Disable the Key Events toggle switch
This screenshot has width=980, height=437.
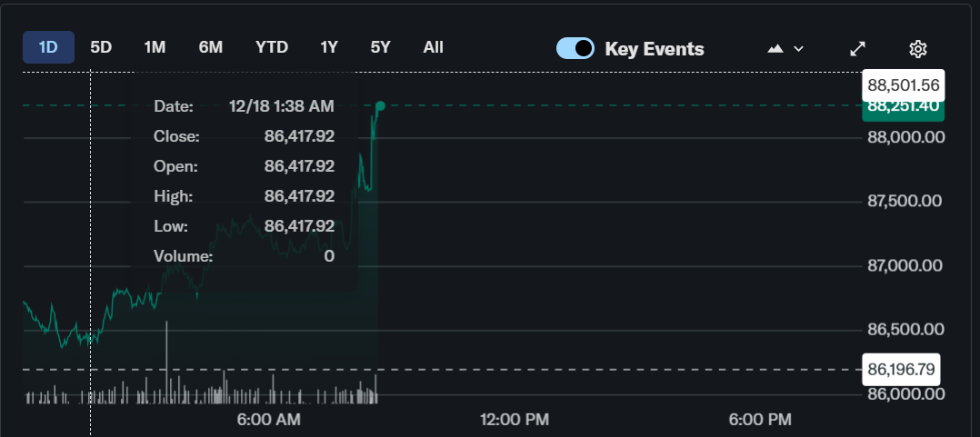pyautogui.click(x=575, y=48)
